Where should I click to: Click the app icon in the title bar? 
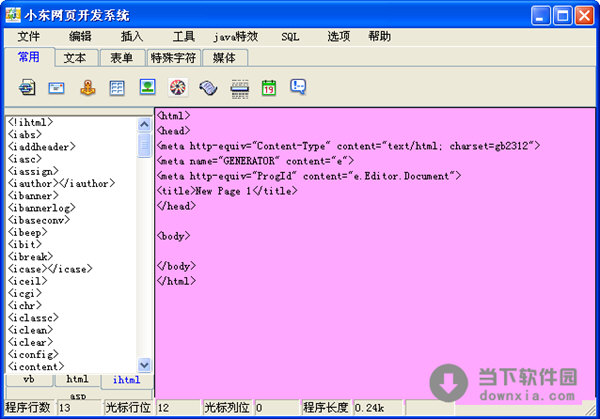click(13, 15)
